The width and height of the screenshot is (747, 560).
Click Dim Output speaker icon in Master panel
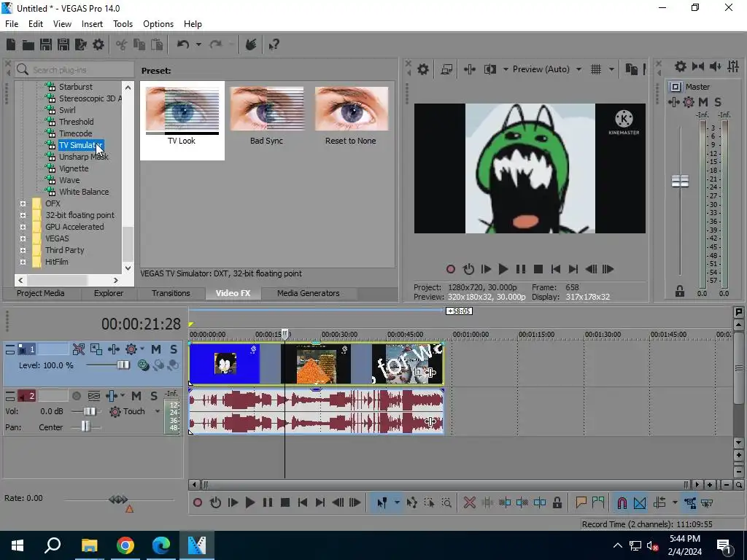716,66
